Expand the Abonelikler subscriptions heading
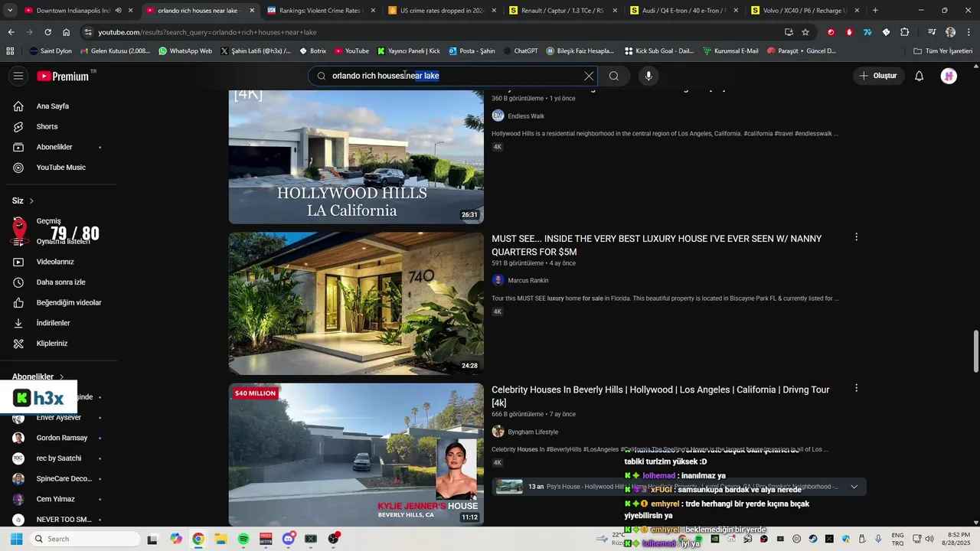The image size is (980, 551). tap(38, 377)
